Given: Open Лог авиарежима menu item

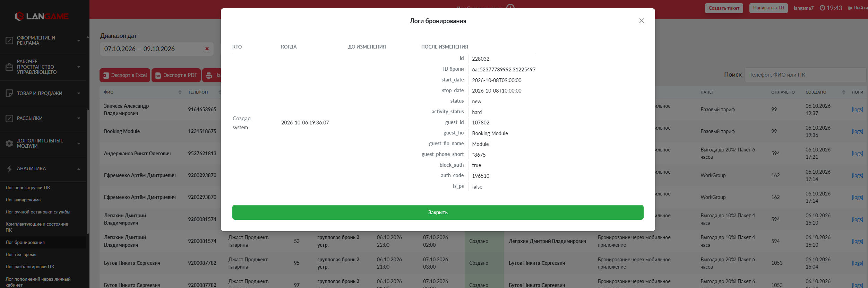Looking at the screenshot, I should point(23,200).
